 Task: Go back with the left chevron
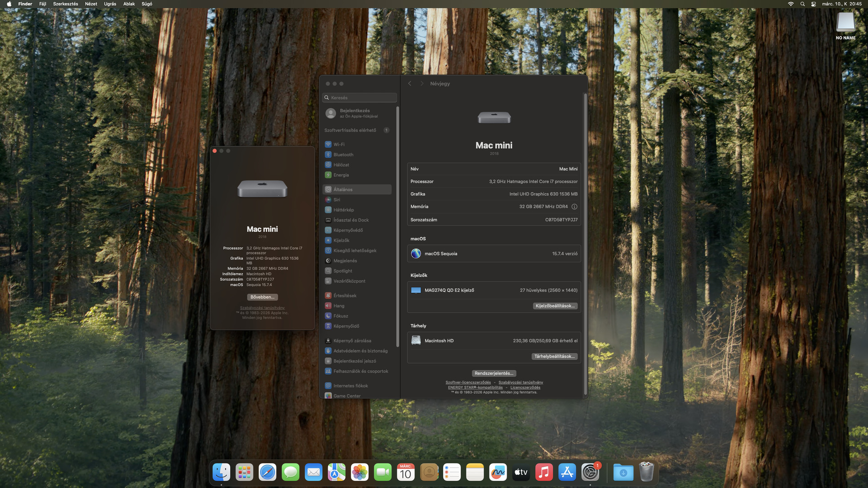(x=410, y=84)
